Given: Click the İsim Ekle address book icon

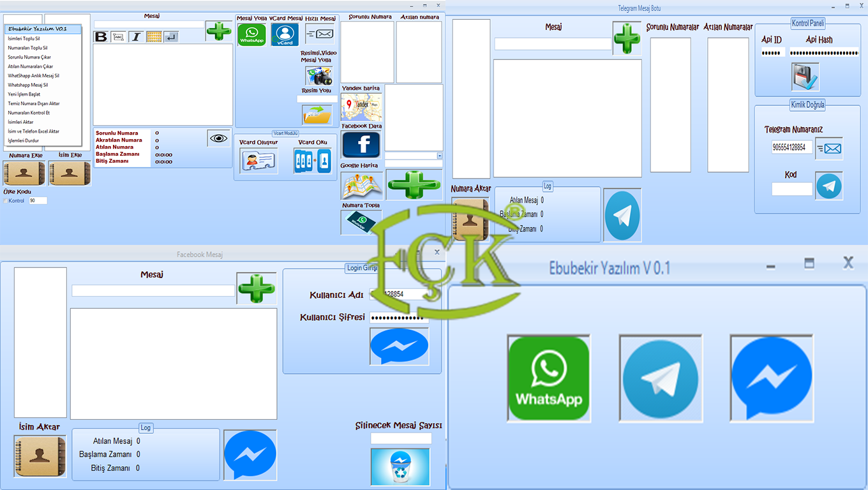Looking at the screenshot, I should pyautogui.click(x=70, y=173).
